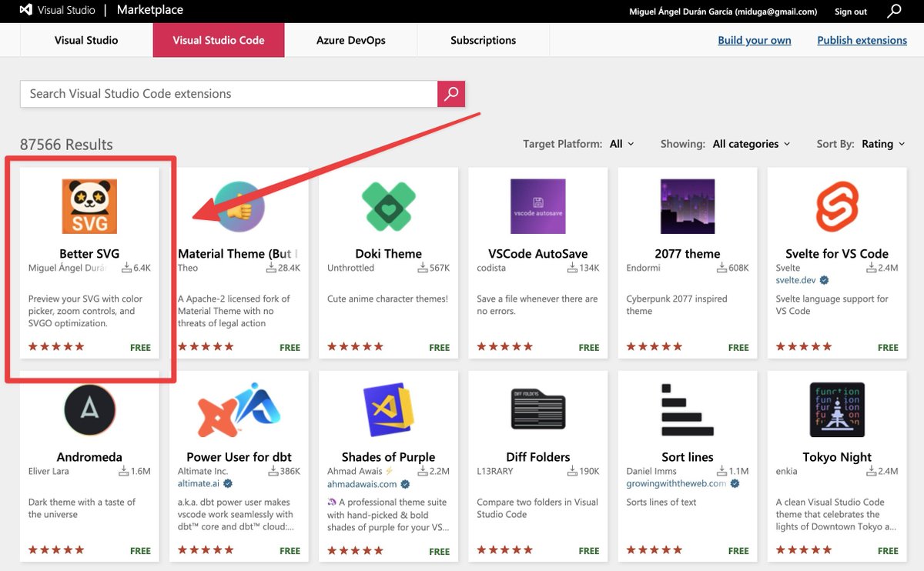Click the search magnifier icon in top header

(894, 11)
